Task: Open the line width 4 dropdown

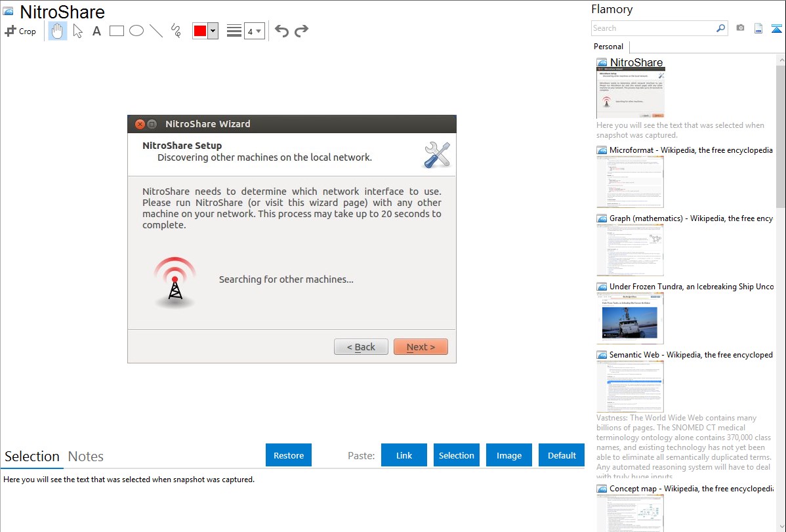Action: (x=255, y=31)
